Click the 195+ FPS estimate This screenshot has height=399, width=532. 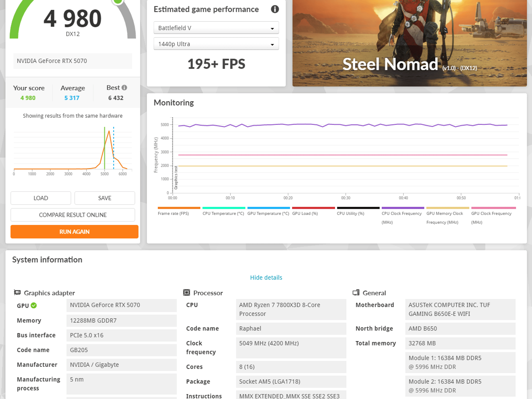click(216, 64)
